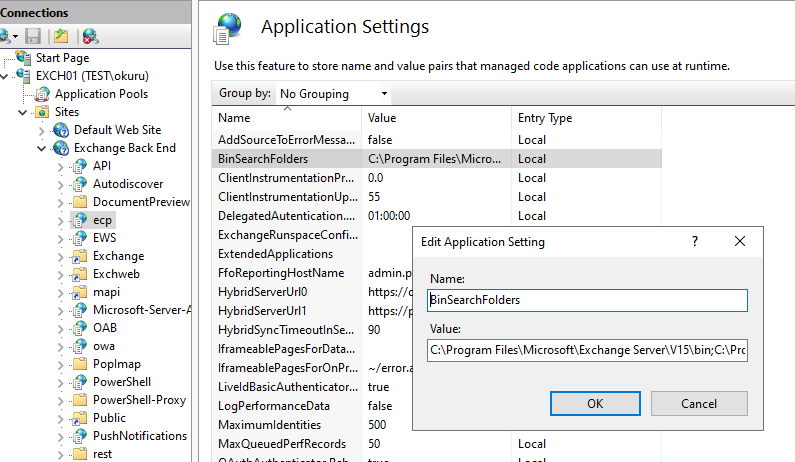The height and width of the screenshot is (462, 795).
Task: Select the MaxQueuedPerfRecords setting row
Action: [437, 444]
